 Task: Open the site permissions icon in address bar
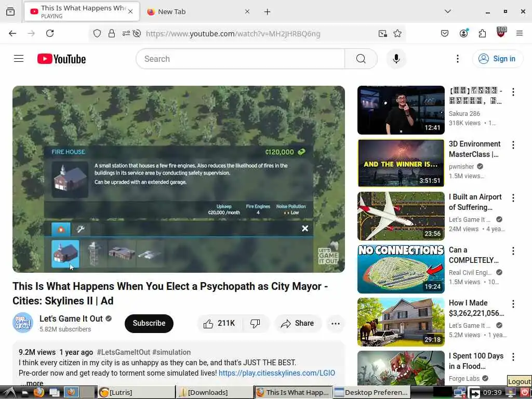tap(126, 33)
